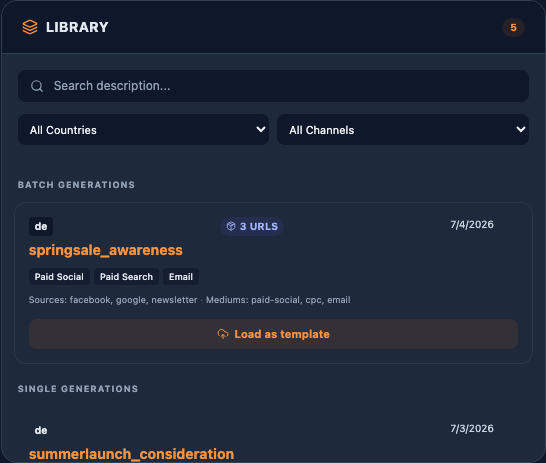Click the sources and mediums line
546x463 pixels.
(x=189, y=300)
